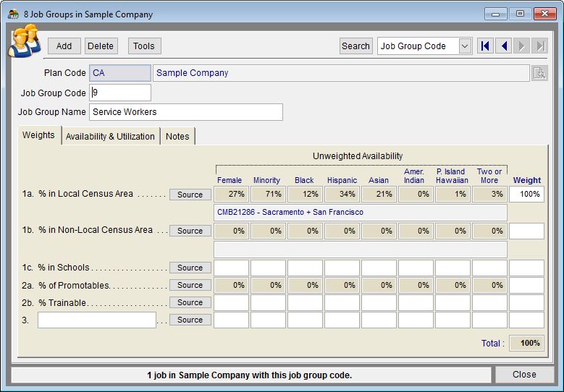The width and height of the screenshot is (564, 392).
Task: Click the workers icon in the title bar
Action: click(x=13, y=14)
